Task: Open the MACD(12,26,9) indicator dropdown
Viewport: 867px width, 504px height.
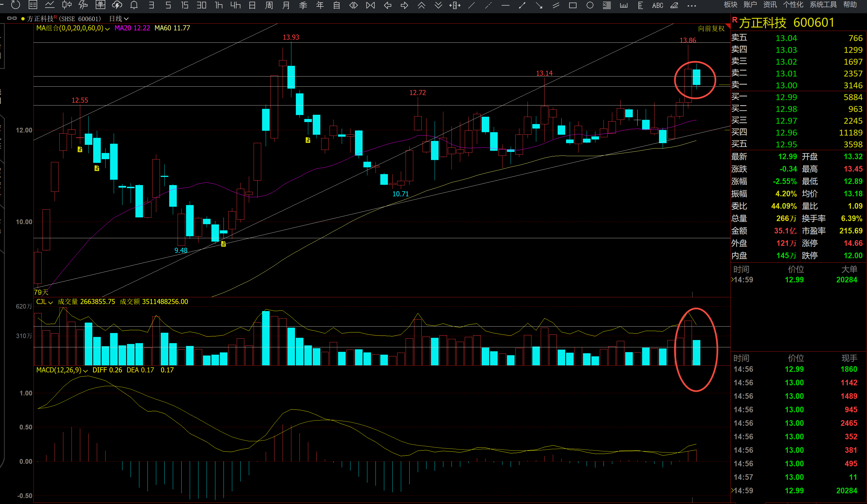Action: pos(62,370)
